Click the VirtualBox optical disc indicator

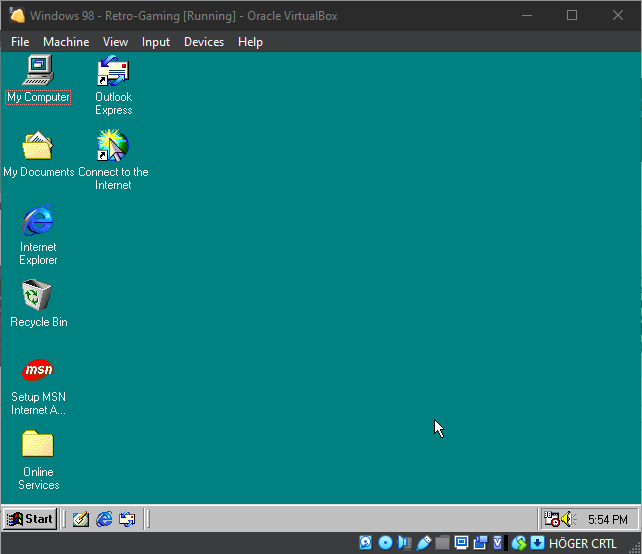tap(385, 543)
